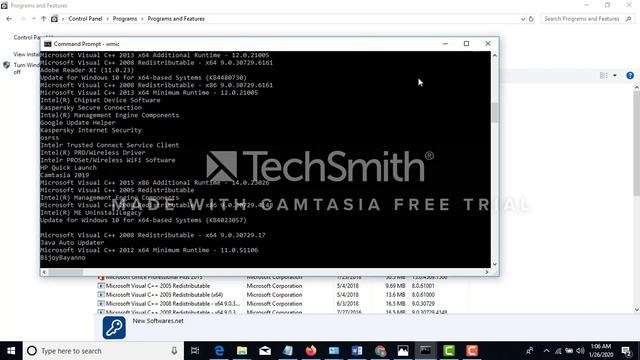Open the taskbar clock showing 1:06 AM
Viewport: 640px width, 360px height.
(601, 351)
